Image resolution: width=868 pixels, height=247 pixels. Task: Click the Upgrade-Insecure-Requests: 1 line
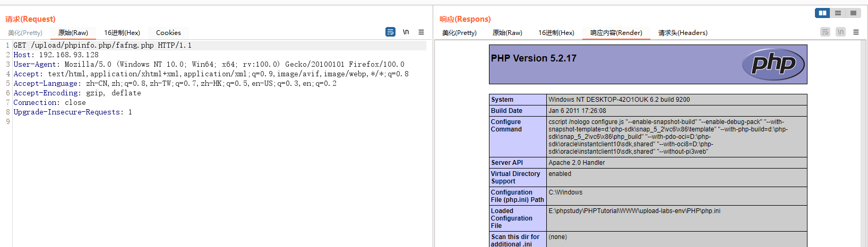click(x=73, y=112)
